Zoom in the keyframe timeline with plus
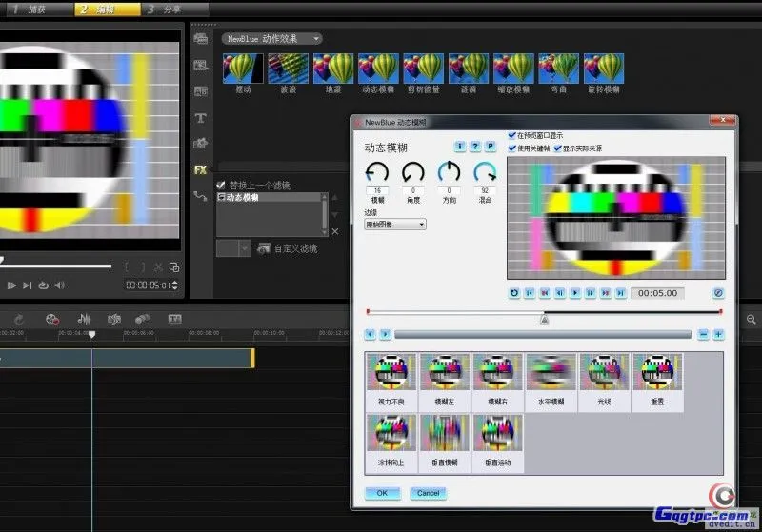This screenshot has width=762, height=532. [718, 334]
